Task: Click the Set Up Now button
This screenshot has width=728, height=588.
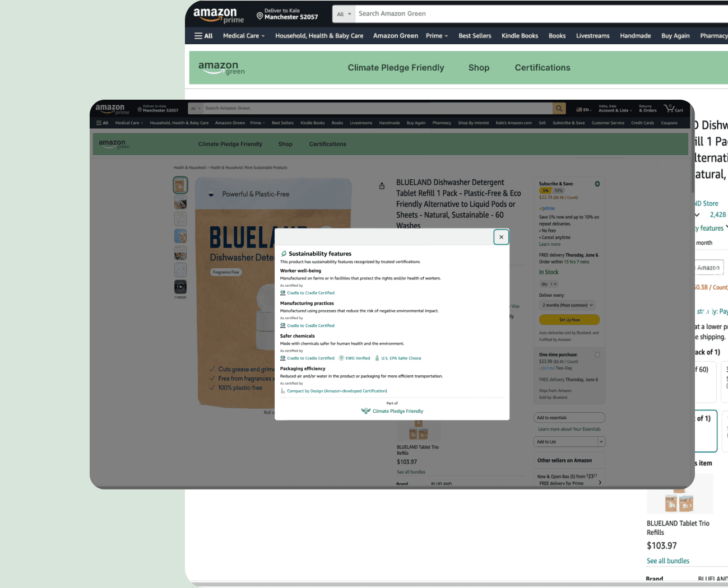Action: click(x=569, y=320)
